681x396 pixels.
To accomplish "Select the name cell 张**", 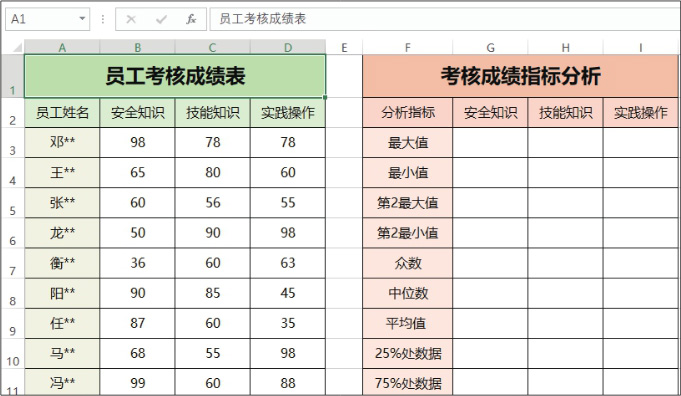I will tap(62, 203).
